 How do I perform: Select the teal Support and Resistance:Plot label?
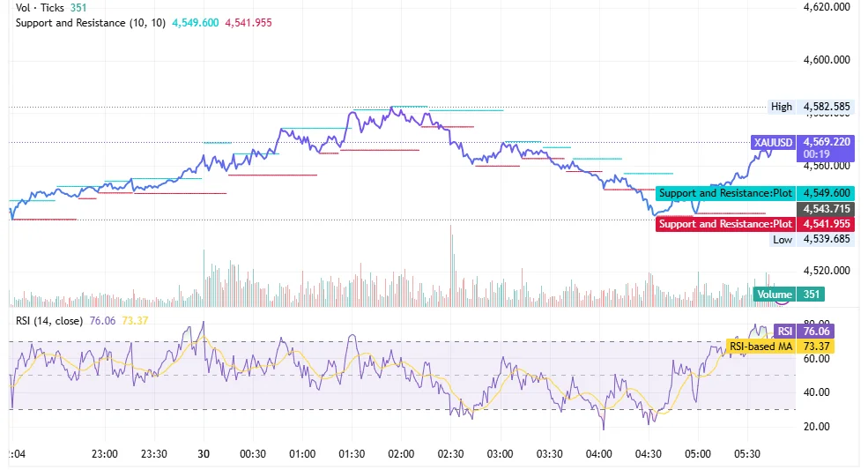tap(725, 193)
